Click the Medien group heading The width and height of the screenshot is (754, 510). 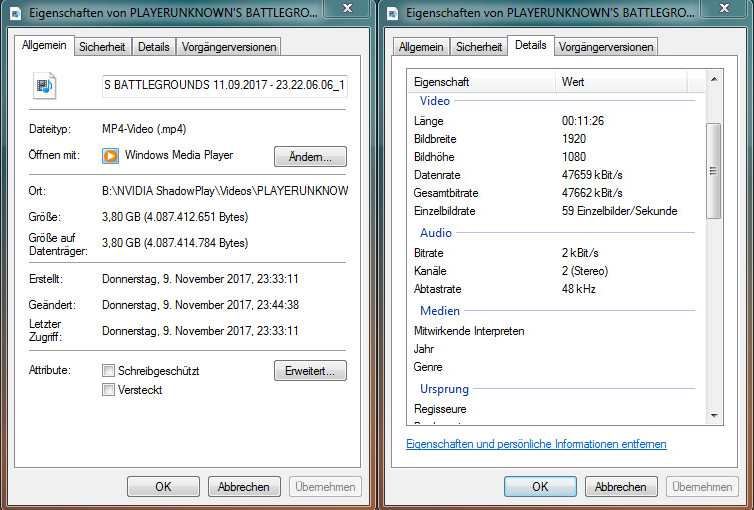[440, 311]
